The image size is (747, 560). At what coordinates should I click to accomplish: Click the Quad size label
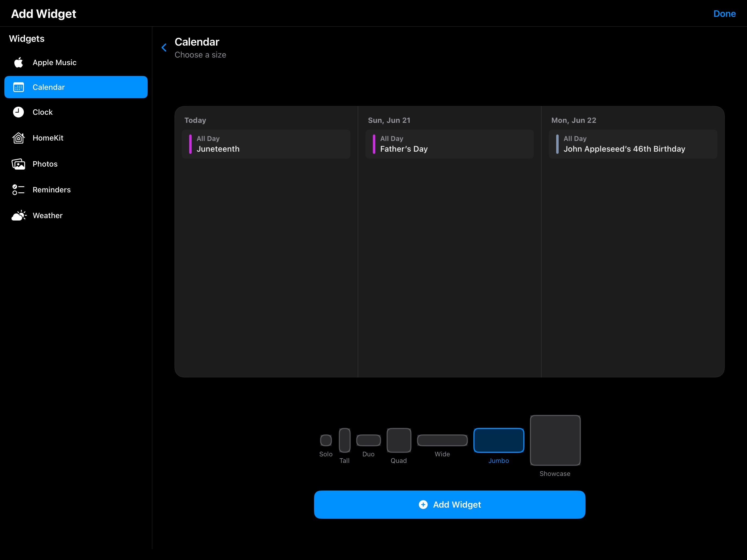(x=399, y=460)
